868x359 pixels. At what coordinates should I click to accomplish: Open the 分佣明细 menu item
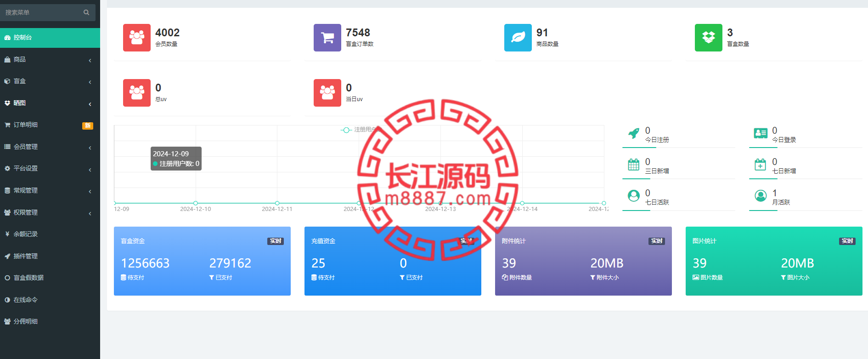(x=50, y=322)
